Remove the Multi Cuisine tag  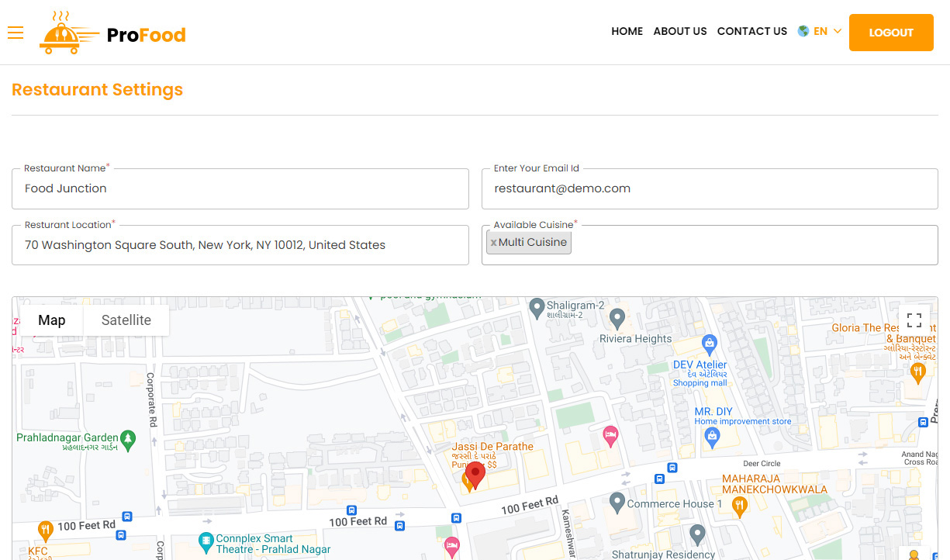493,243
